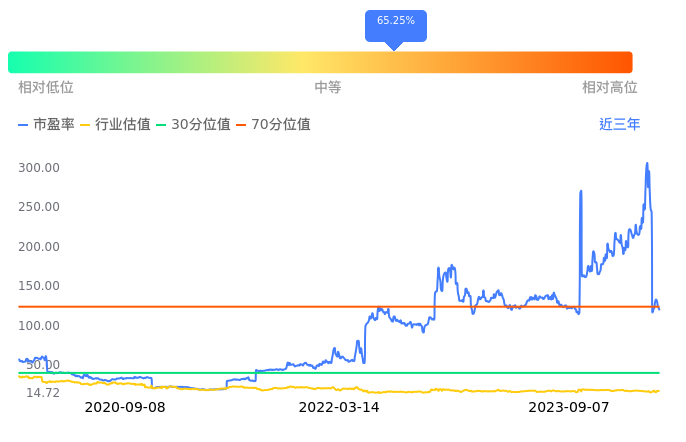The height and width of the screenshot is (442, 686).
Task: Click the 250.00 y-axis label
Action: click(x=39, y=207)
